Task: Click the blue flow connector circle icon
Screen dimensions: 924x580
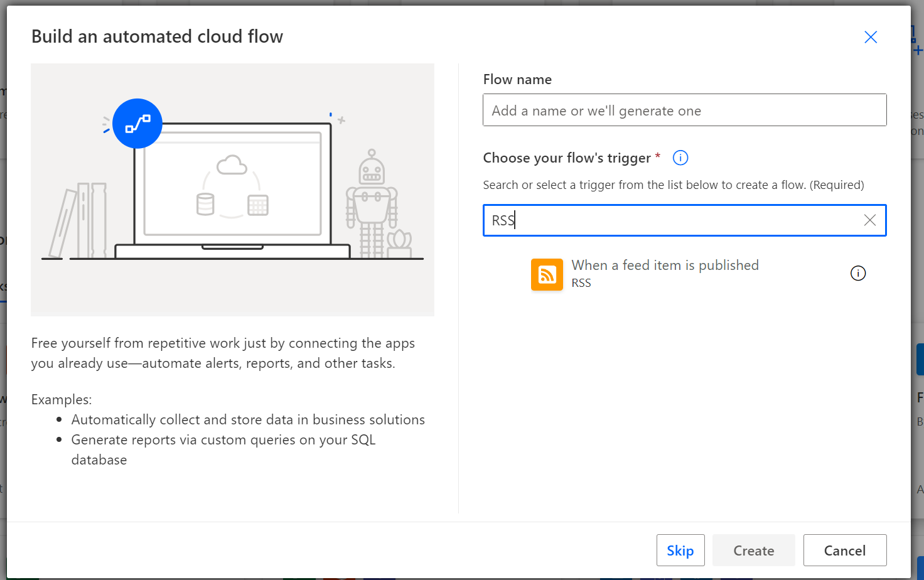Action: pyautogui.click(x=137, y=124)
